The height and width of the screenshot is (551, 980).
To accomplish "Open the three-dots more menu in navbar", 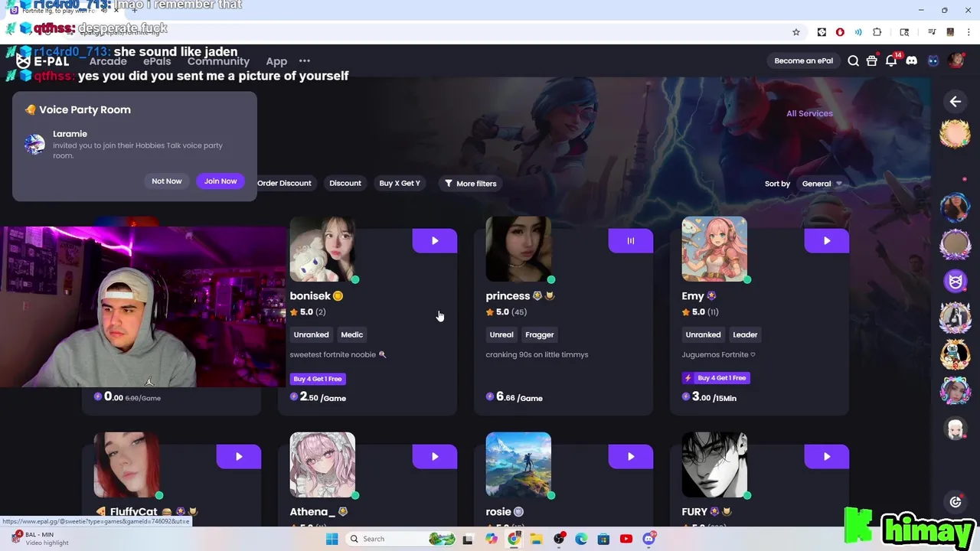I will point(305,61).
